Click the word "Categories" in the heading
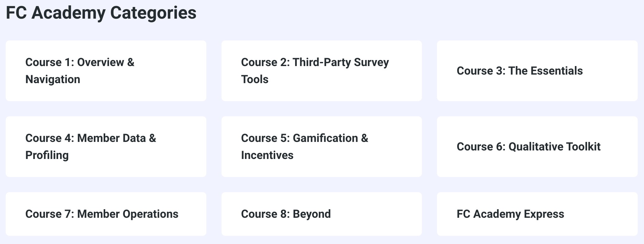644x244 pixels. [x=153, y=13]
